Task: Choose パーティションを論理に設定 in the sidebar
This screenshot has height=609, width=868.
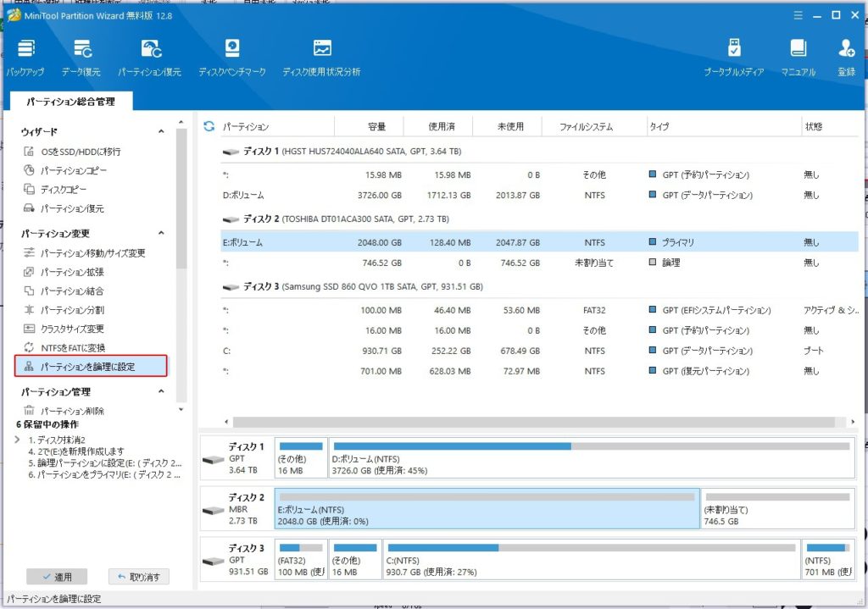Action: [92, 367]
